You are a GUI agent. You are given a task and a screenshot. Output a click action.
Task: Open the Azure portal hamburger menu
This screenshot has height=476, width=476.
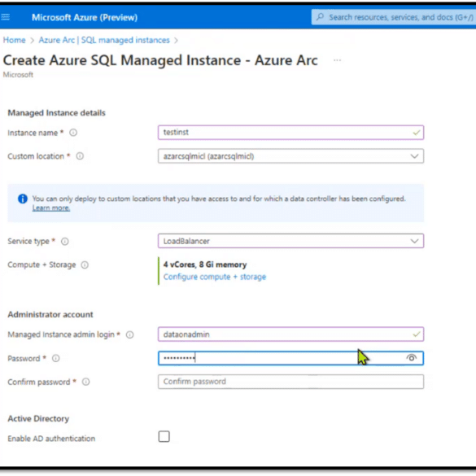click(5, 17)
